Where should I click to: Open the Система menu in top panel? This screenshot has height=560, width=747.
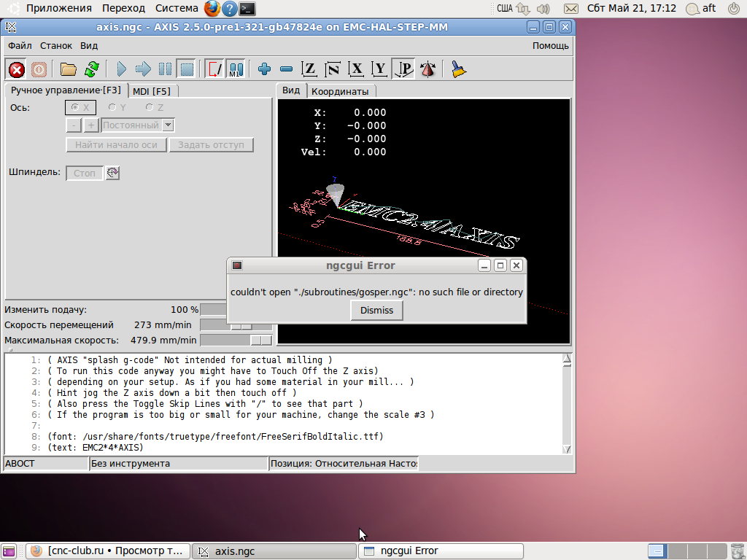177,8
